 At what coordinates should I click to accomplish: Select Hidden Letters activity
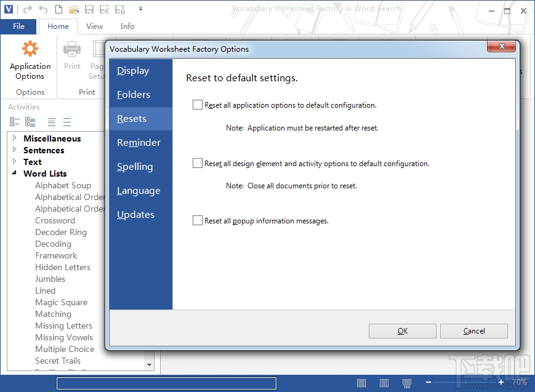coord(63,267)
